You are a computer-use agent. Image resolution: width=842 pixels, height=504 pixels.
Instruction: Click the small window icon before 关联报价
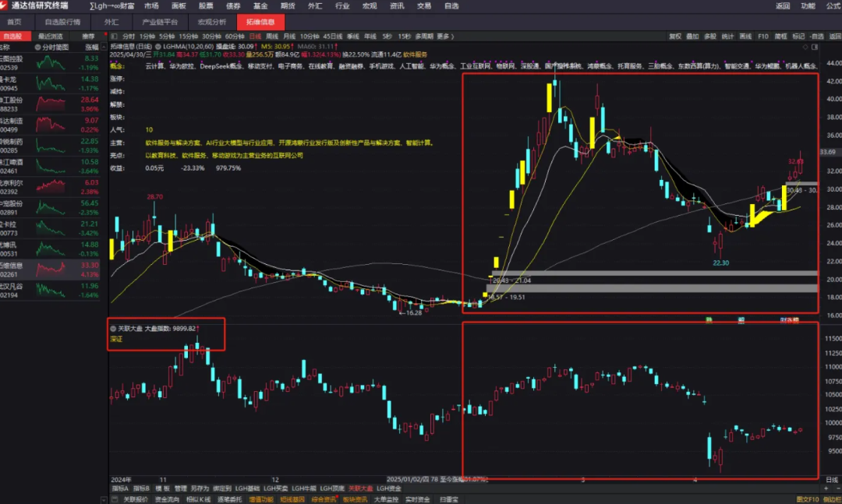115,499
